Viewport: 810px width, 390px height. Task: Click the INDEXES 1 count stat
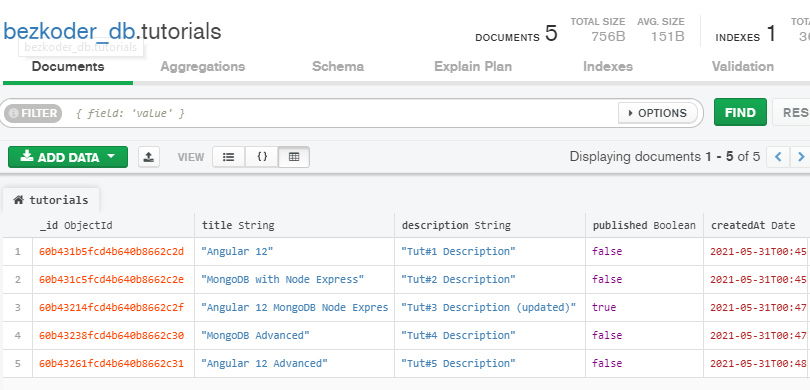point(745,34)
